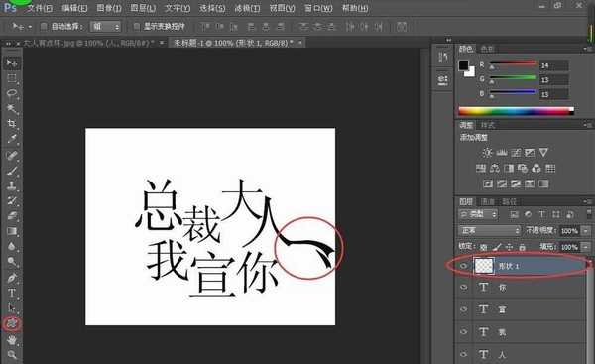Open the 文件(F) menu
Viewport: 595px width, 364px height.
click(x=40, y=8)
